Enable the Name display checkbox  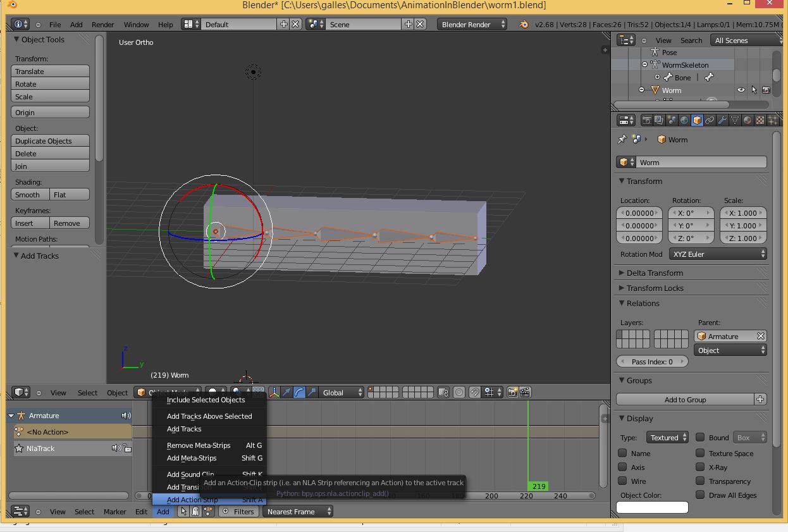623,454
